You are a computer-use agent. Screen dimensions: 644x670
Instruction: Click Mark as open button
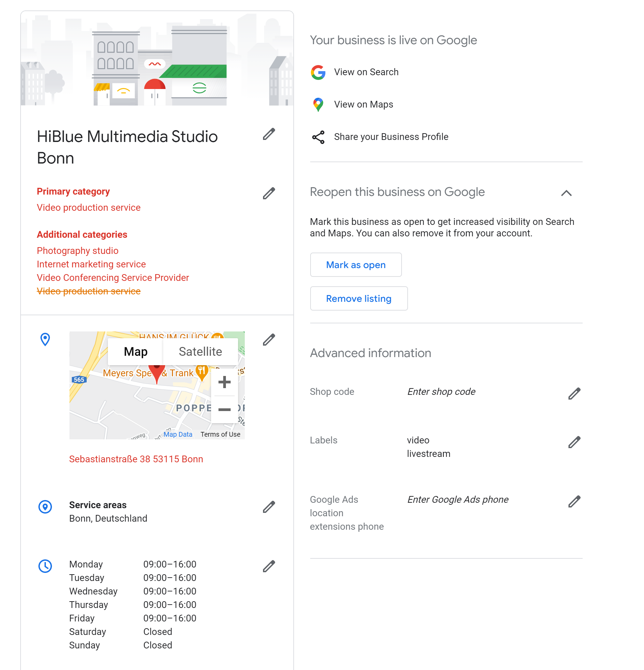point(356,265)
